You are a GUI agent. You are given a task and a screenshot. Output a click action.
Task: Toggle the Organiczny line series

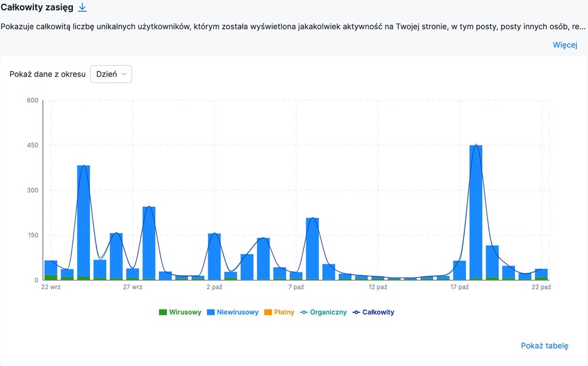(x=323, y=312)
